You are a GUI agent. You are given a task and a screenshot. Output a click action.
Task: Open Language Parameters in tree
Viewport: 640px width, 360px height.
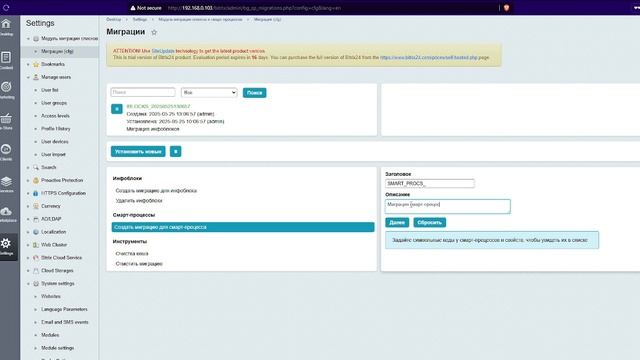point(64,309)
